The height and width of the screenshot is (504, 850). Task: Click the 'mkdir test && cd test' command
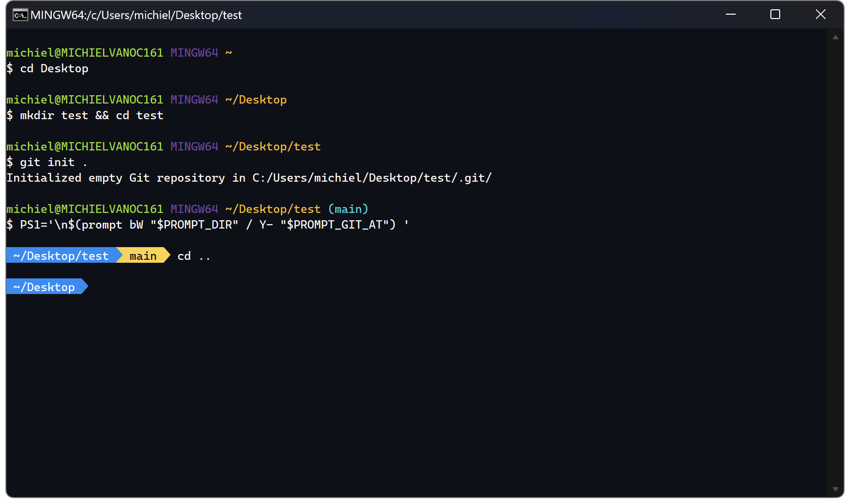pyautogui.click(x=85, y=115)
